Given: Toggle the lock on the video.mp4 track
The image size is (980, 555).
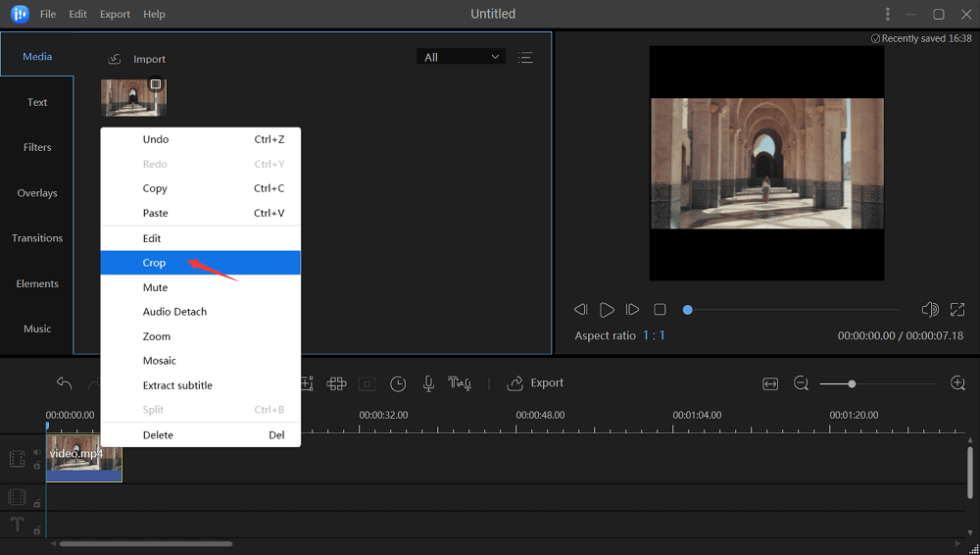Looking at the screenshot, I should (x=37, y=466).
